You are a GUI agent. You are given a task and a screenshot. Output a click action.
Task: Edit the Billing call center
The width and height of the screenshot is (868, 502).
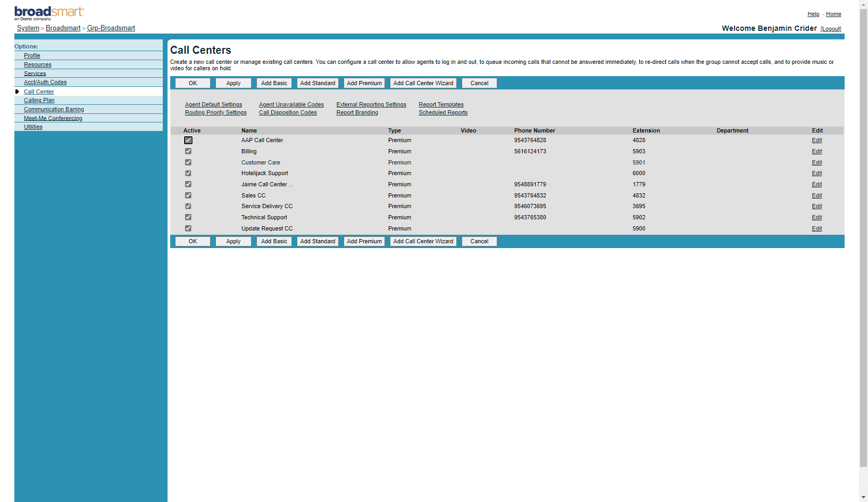817,151
